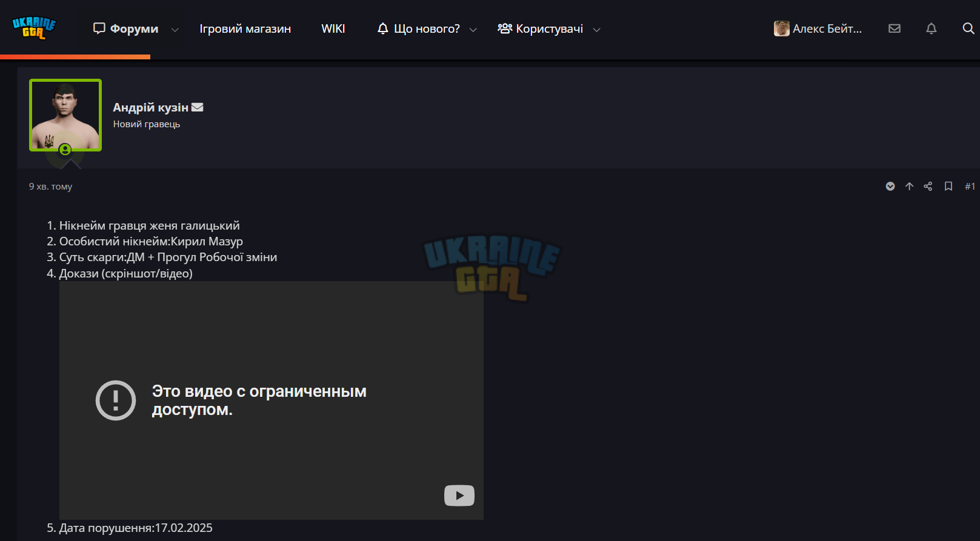
Task: Click the embedded restricted video player
Action: point(272,400)
